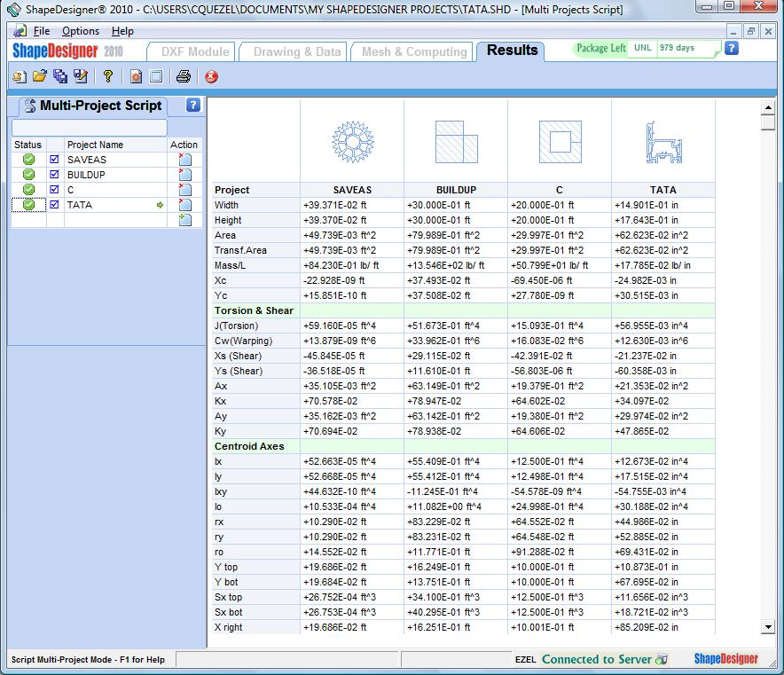Screen dimensions: 784x675
Task: Open help for Multi-Project Script panel
Action: tap(193, 105)
